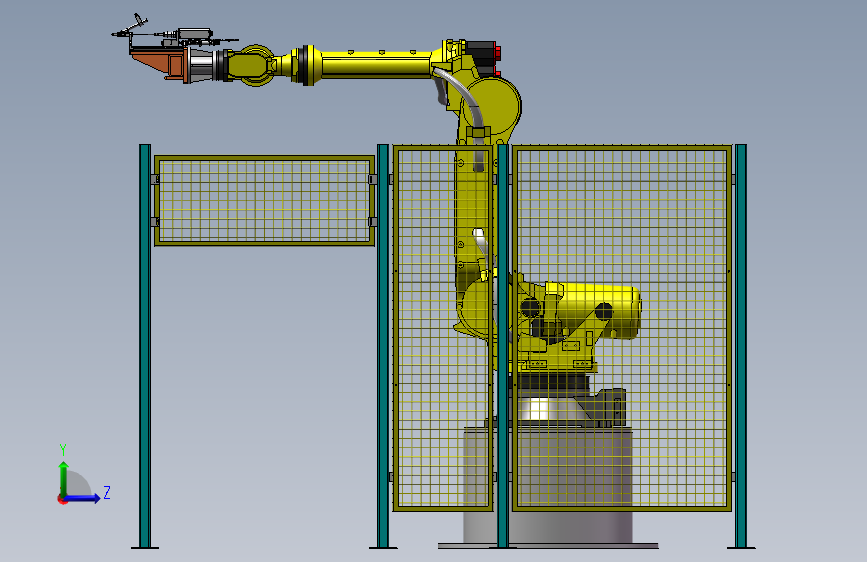Select the narrow tall mesh fence panel
Viewport: 867px width, 562px height.
tap(443, 328)
